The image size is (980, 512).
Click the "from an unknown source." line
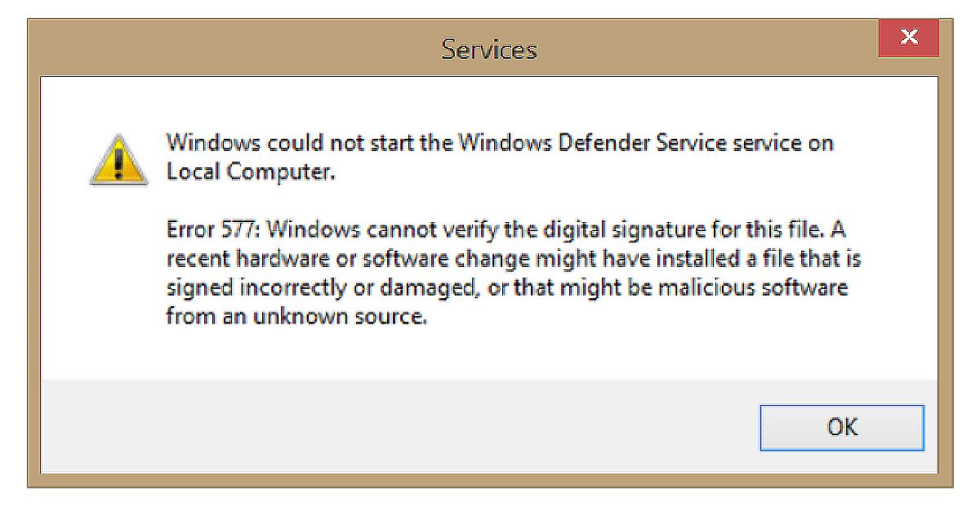click(296, 317)
